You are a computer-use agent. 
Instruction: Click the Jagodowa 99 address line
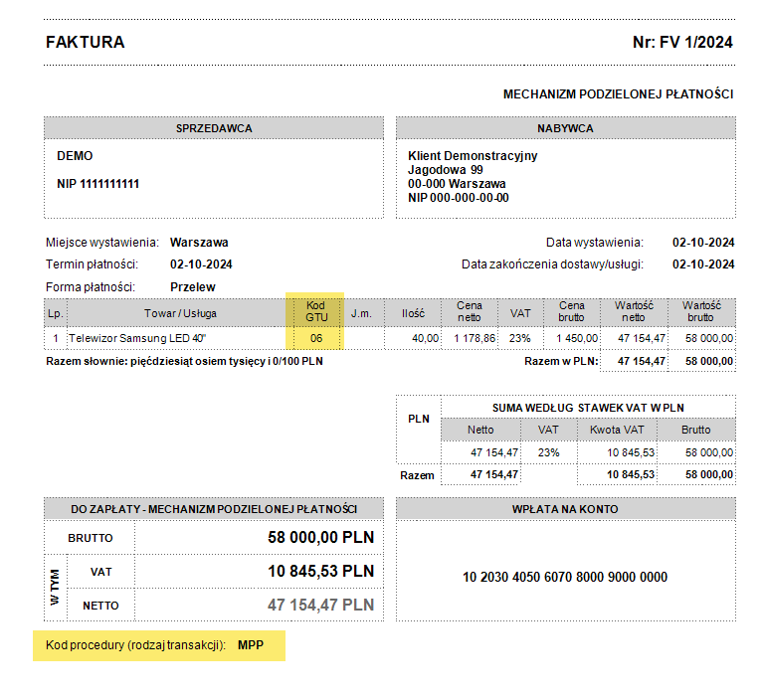click(446, 170)
